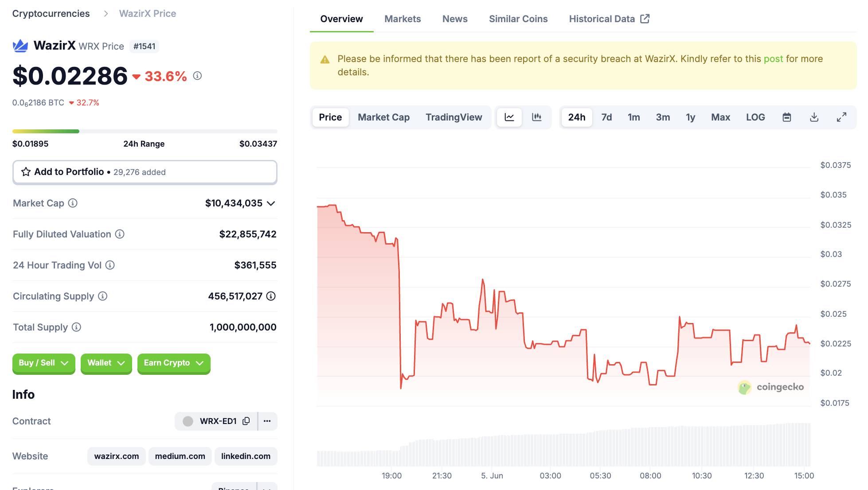Open the linkedin.com link
This screenshot has width=868, height=490.
pos(246,456)
